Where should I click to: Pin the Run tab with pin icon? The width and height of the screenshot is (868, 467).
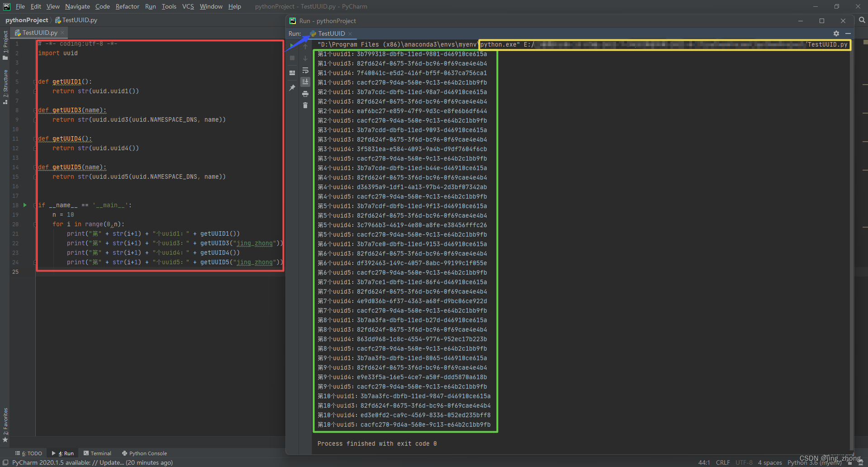coord(292,88)
